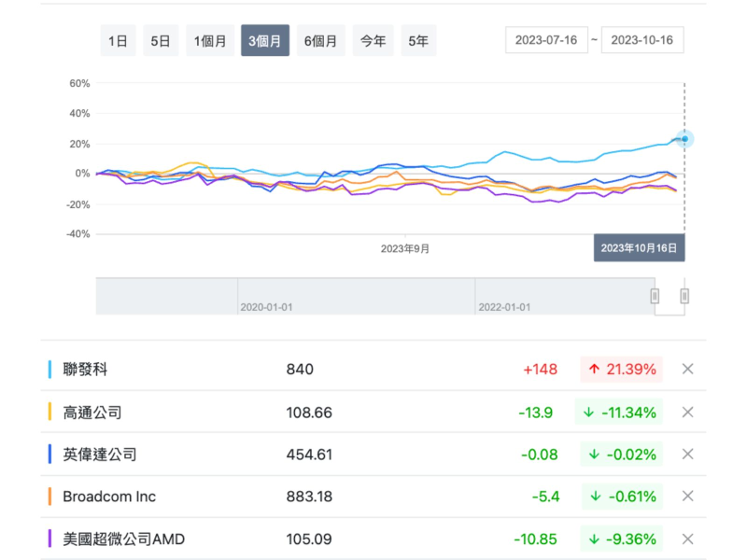
Task: Delete the 英偉達公司 row with X
Action: click(x=688, y=454)
